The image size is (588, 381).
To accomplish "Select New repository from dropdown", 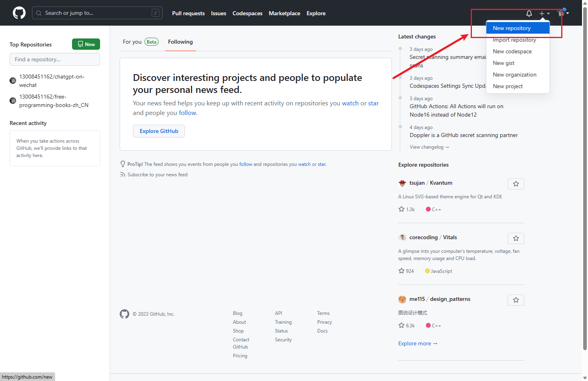I will pyautogui.click(x=518, y=28).
